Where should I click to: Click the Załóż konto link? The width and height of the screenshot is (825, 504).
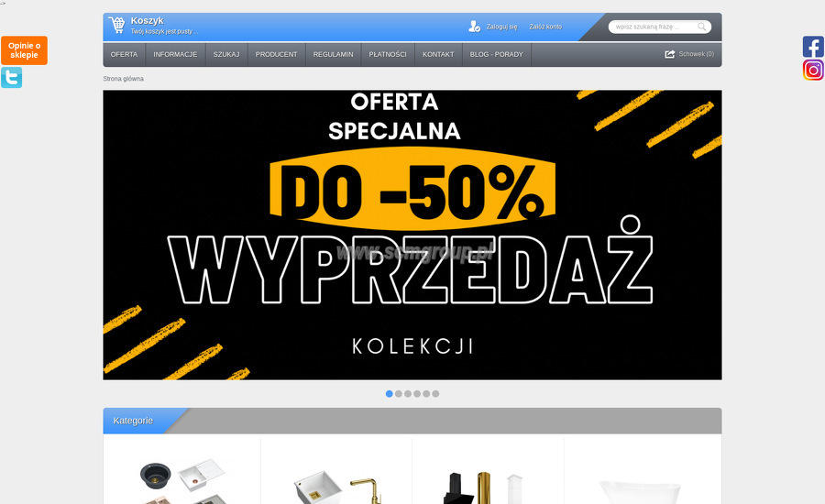545,27
